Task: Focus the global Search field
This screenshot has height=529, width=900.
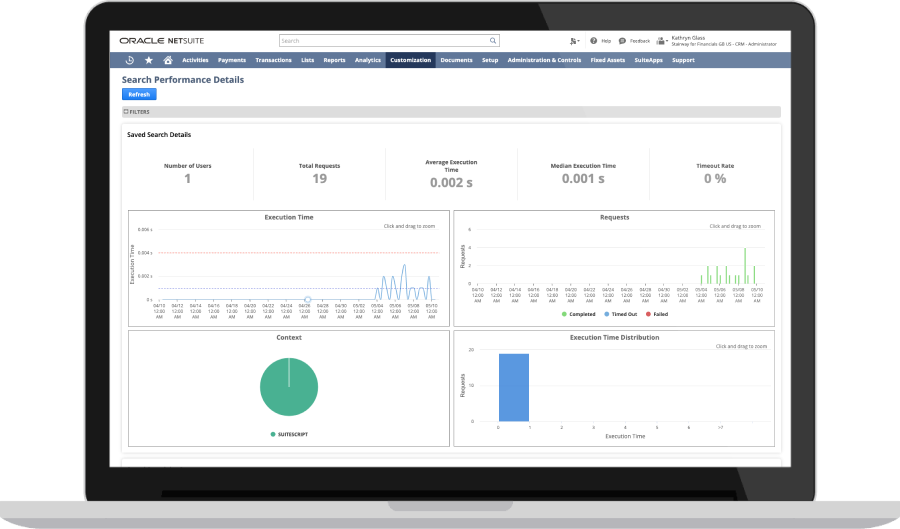Action: (x=389, y=41)
